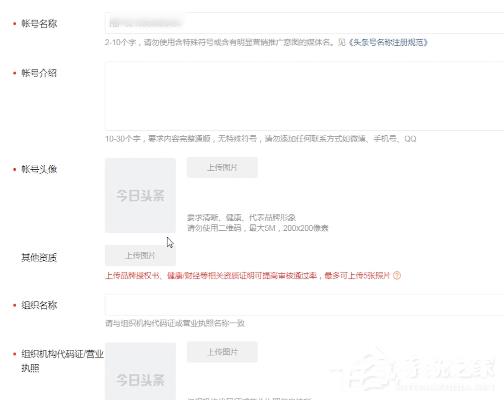Click the red 上传品牌授权书 hint text
The height and width of the screenshot is (400, 504).
[247, 276]
